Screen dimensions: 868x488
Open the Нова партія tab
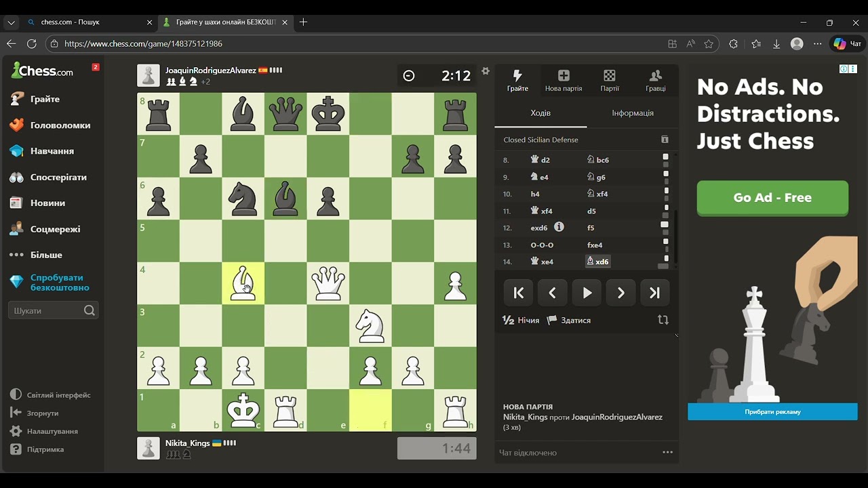pos(564,80)
